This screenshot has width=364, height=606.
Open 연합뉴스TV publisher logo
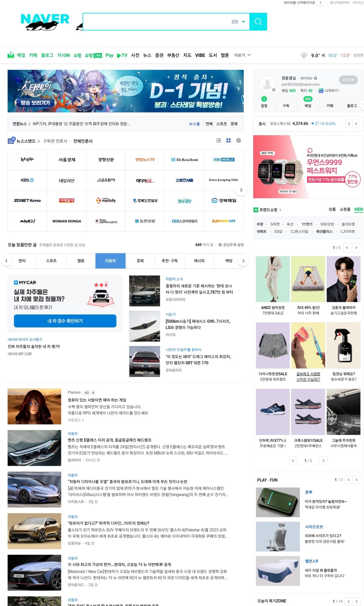145,160
